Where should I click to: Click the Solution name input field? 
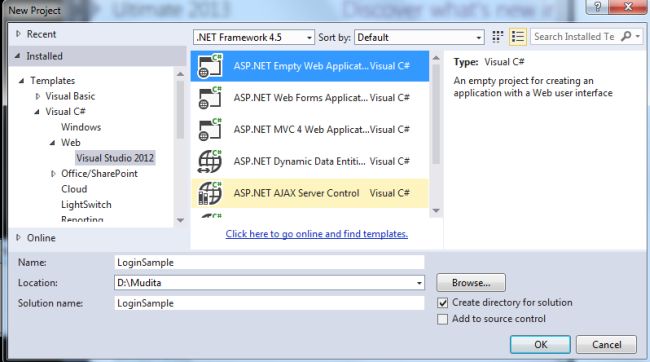[x=269, y=303]
